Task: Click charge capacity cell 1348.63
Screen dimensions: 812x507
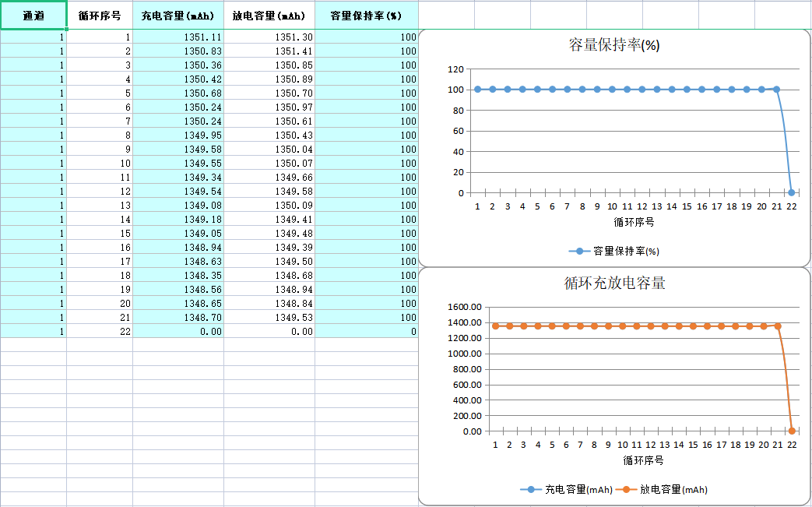Action: [x=178, y=260]
